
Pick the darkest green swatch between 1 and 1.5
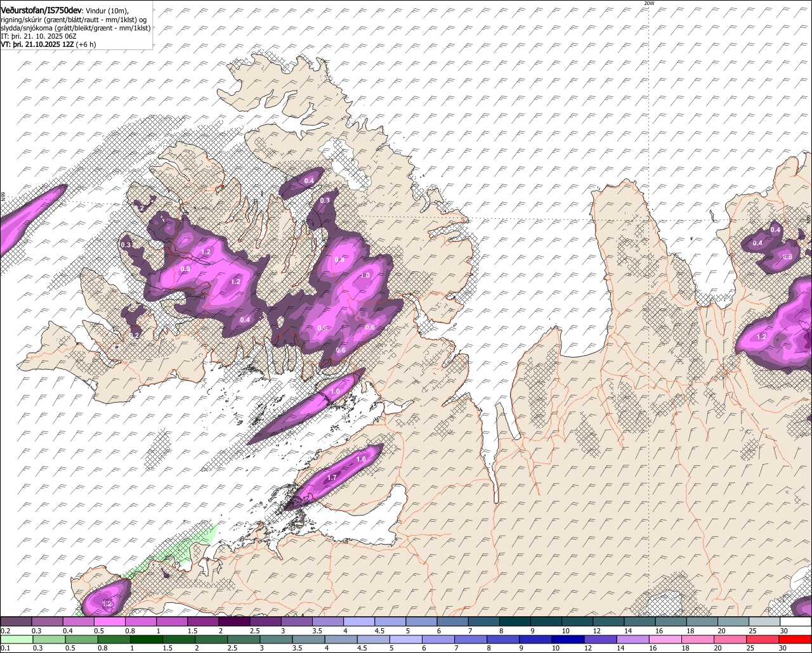coord(145,639)
